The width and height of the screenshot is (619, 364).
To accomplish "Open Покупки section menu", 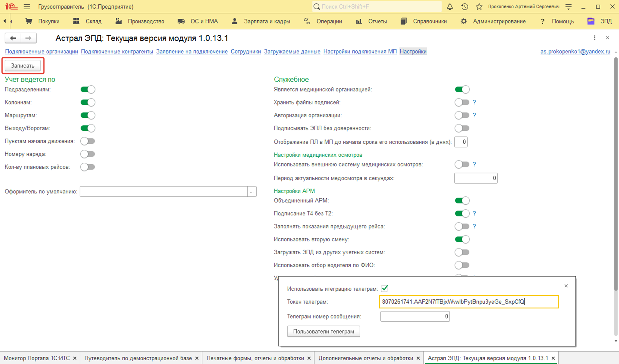I will [x=43, y=21].
